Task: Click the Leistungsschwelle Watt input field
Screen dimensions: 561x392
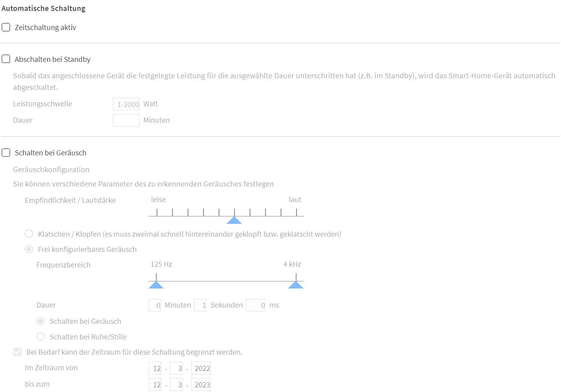Action: [x=126, y=104]
